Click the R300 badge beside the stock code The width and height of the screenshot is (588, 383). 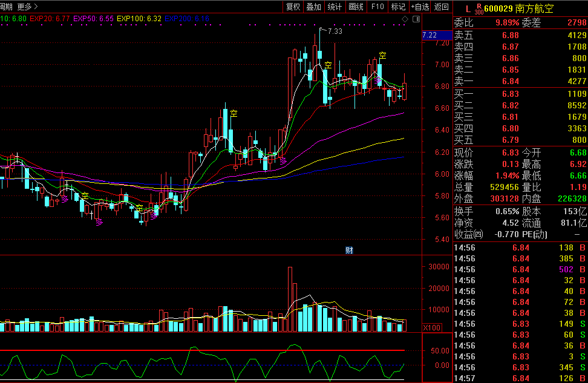479,9
